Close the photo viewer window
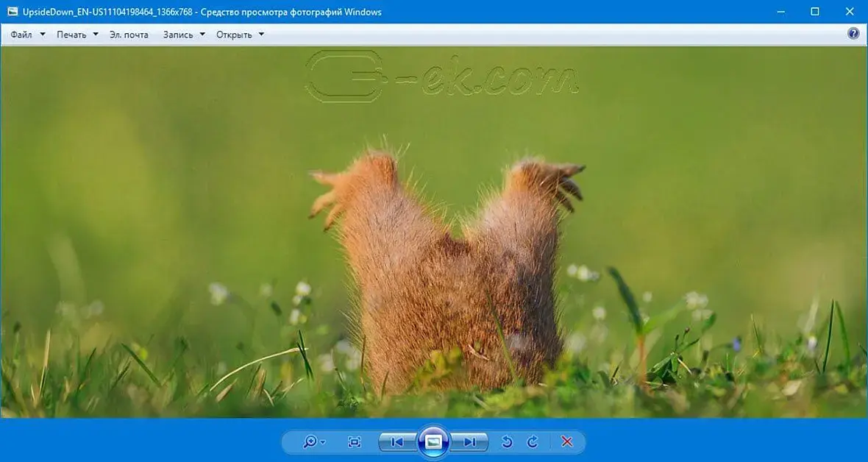The image size is (868, 462). (850, 11)
